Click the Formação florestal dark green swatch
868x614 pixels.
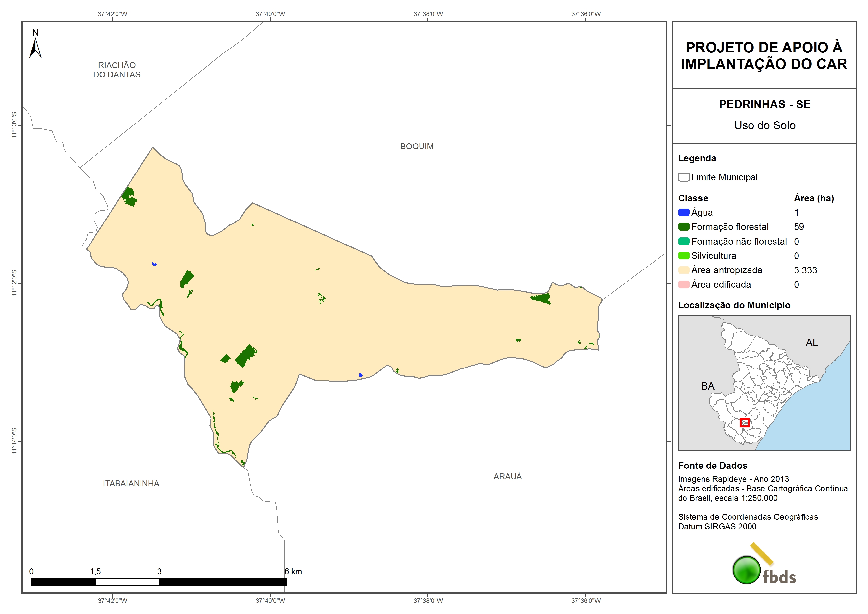coord(683,227)
